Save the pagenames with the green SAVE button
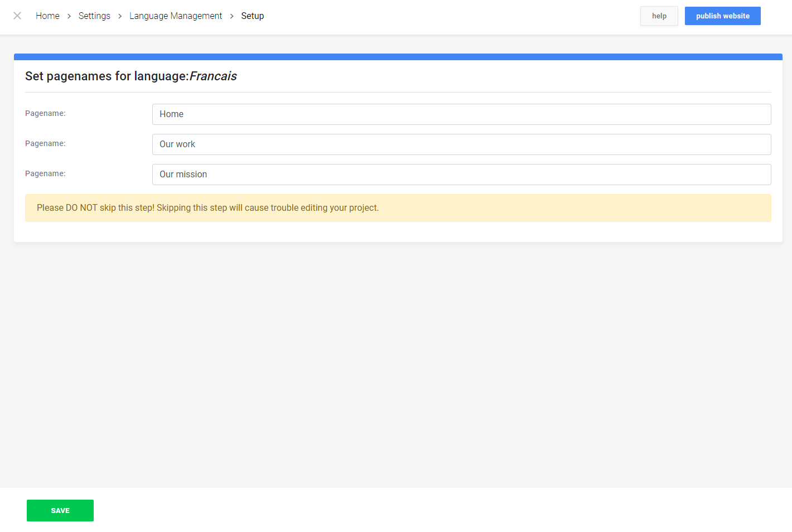 tap(60, 510)
